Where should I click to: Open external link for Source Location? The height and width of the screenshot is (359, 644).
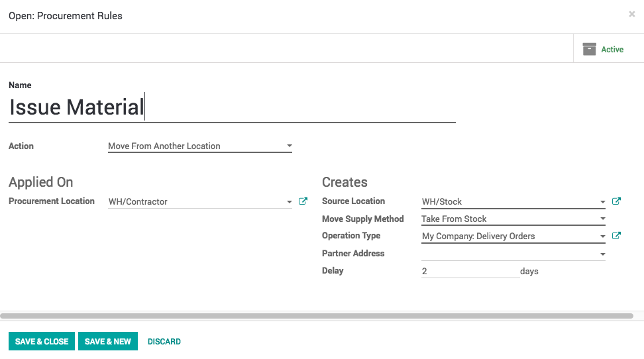point(616,201)
